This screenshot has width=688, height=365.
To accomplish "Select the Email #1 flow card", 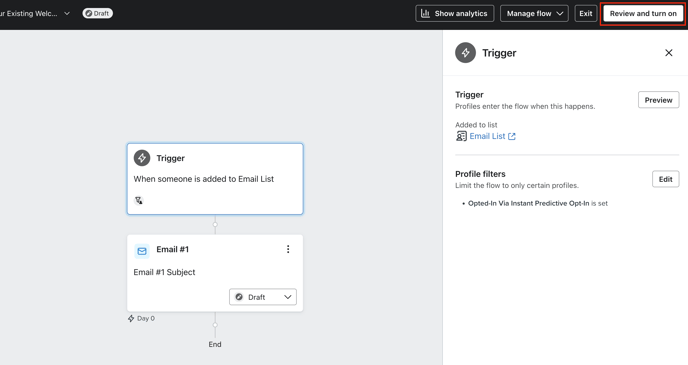I will click(x=215, y=273).
